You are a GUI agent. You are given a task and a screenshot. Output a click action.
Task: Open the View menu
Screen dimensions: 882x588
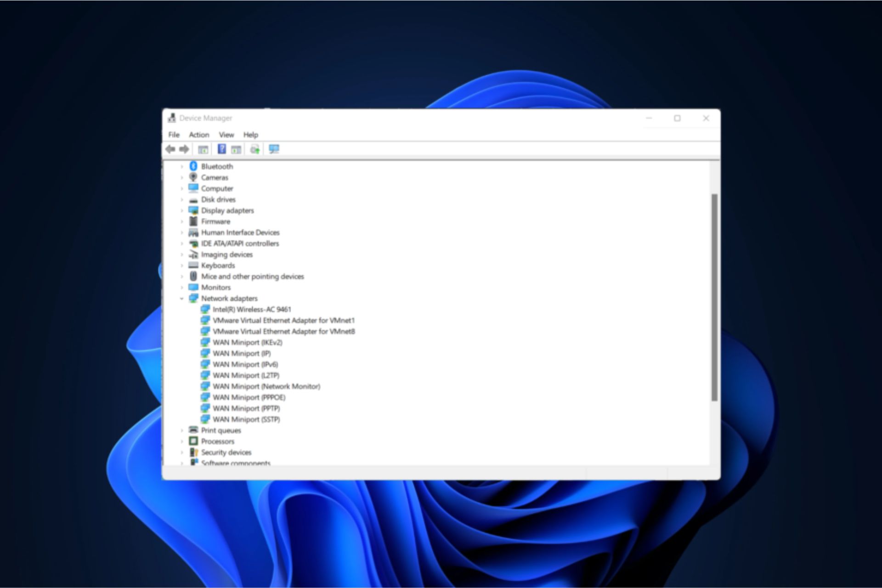coord(226,135)
